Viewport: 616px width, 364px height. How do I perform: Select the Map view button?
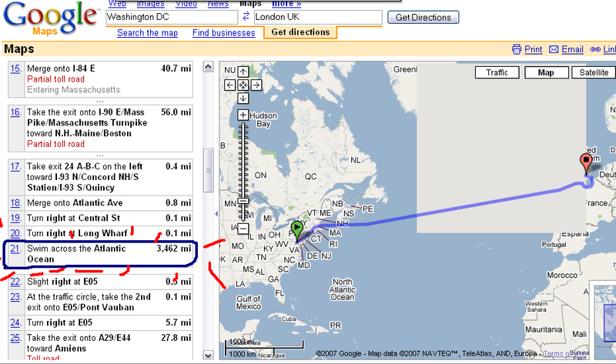(546, 73)
